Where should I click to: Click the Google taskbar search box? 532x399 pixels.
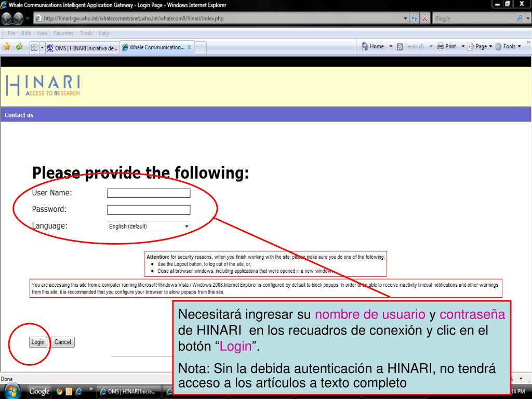click(x=39, y=391)
